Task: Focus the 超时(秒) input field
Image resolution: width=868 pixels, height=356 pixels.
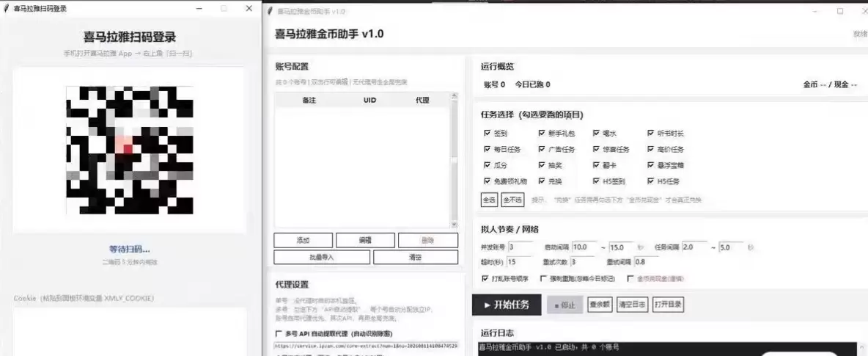Action: tap(520, 262)
